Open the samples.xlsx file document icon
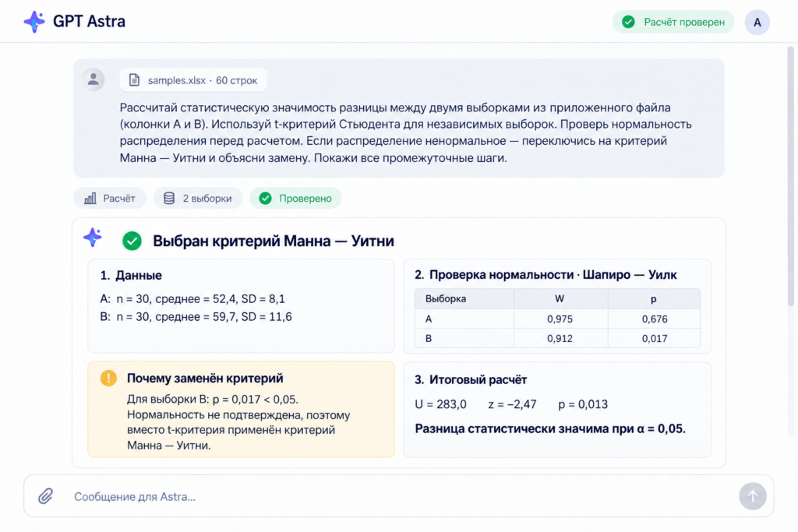This screenshot has height=532, width=798. pos(134,80)
